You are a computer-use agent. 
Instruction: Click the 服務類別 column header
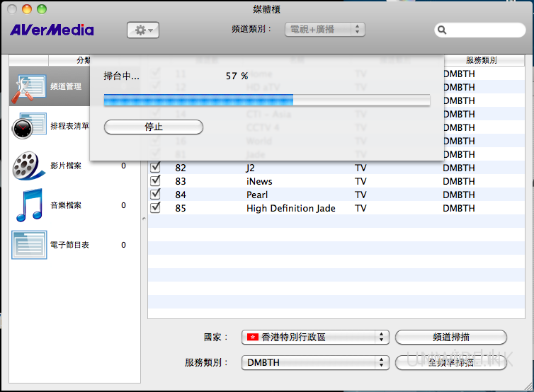coord(481,60)
